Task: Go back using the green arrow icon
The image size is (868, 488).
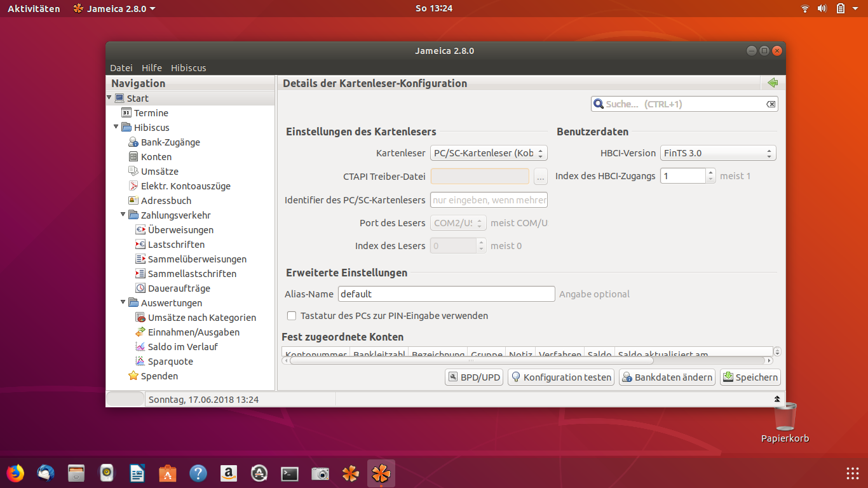Action: (773, 83)
